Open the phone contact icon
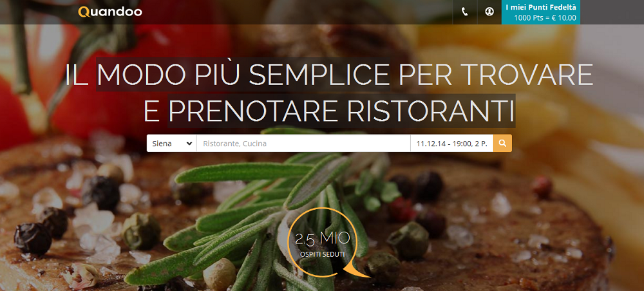This screenshot has width=644, height=291. 465,12
